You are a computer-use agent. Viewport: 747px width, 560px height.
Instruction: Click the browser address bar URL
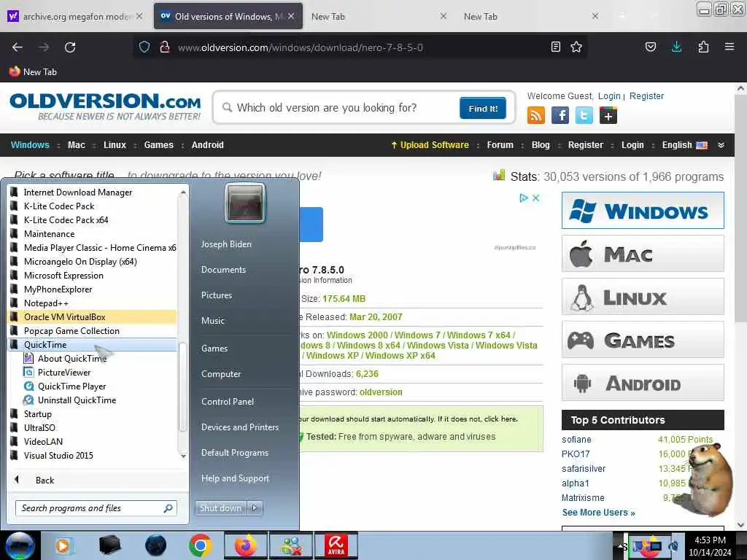pyautogui.click(x=300, y=47)
